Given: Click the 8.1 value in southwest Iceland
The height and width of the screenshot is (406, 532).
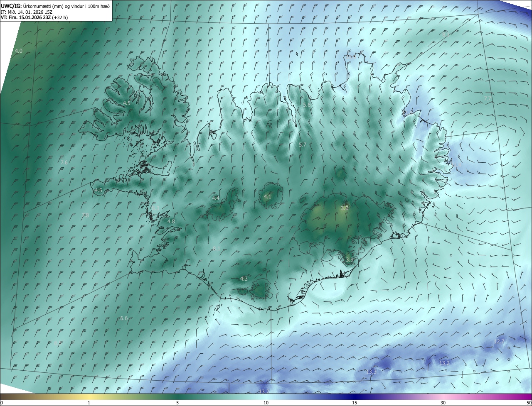Looking at the screenshot, I should [x=217, y=248].
